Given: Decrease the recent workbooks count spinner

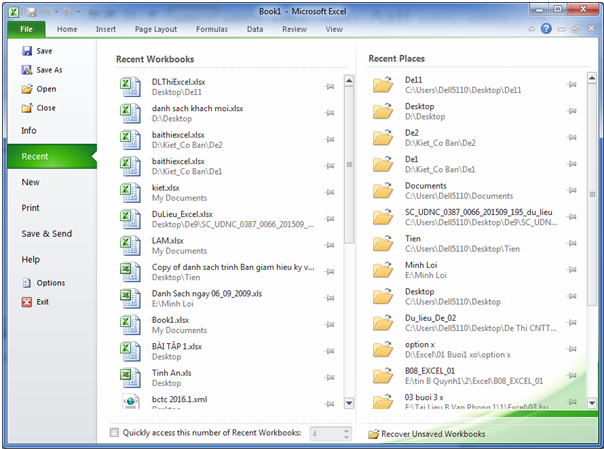Looking at the screenshot, I should pos(346,437).
